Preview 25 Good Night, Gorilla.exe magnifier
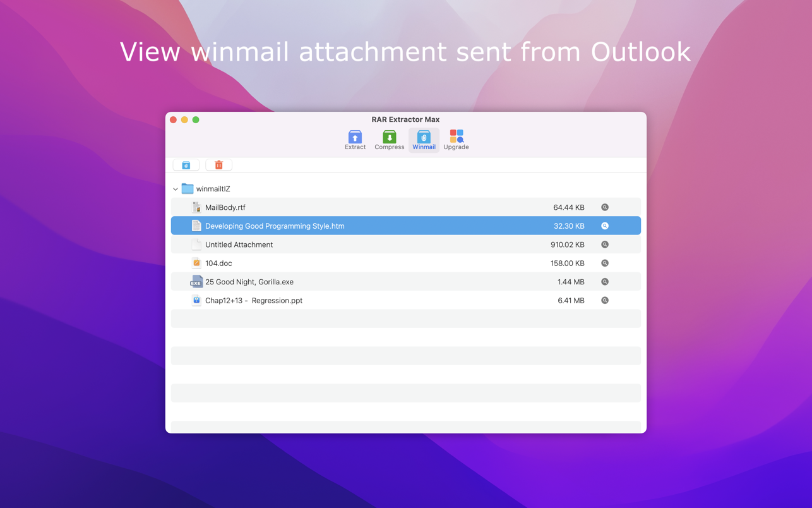Image resolution: width=812 pixels, height=508 pixels. pyautogui.click(x=604, y=282)
